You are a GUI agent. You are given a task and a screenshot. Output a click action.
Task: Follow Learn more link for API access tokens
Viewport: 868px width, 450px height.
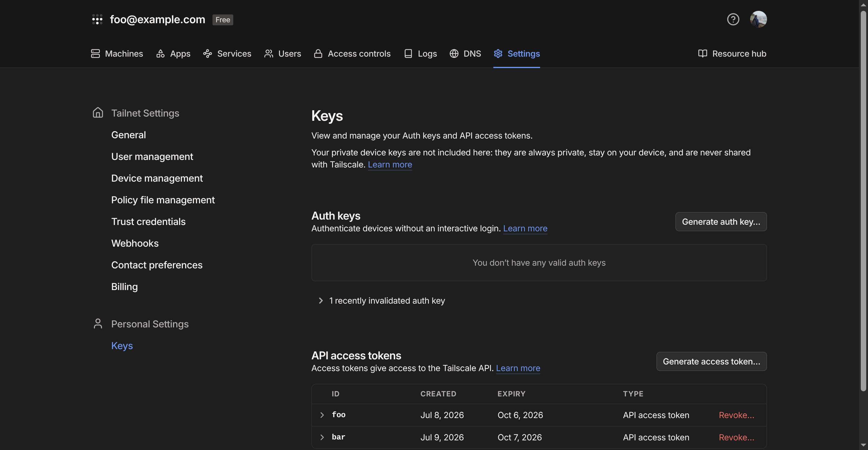(518, 368)
